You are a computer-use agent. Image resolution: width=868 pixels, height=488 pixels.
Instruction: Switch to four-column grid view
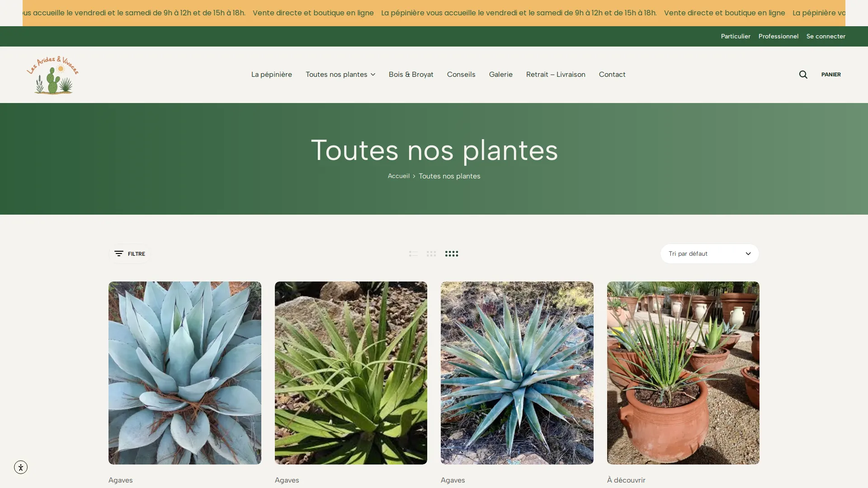point(451,254)
